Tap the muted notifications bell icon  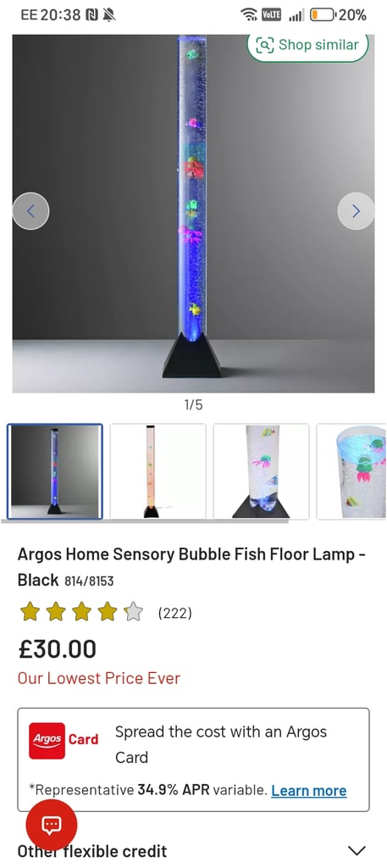tap(109, 15)
